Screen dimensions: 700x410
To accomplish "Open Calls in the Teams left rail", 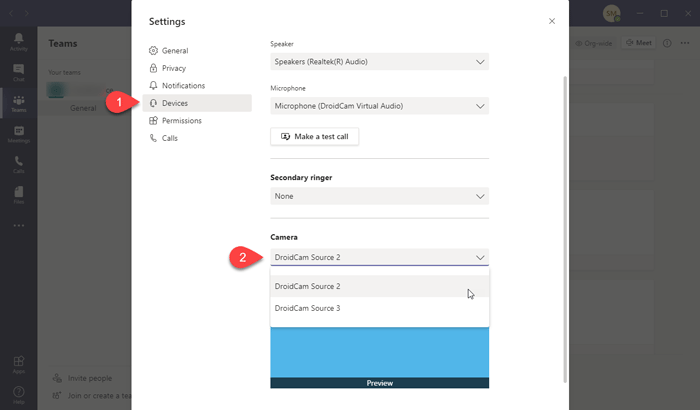I will point(19,164).
